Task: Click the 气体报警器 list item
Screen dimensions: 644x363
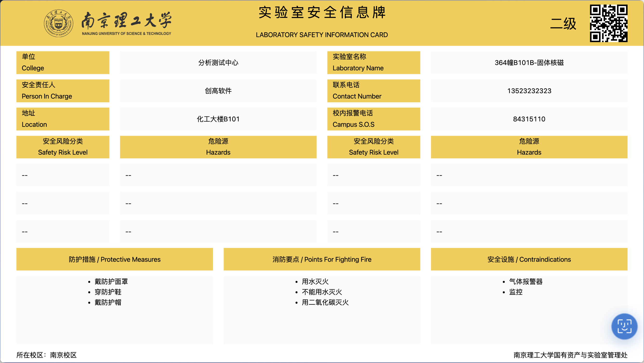Action: pos(526,281)
